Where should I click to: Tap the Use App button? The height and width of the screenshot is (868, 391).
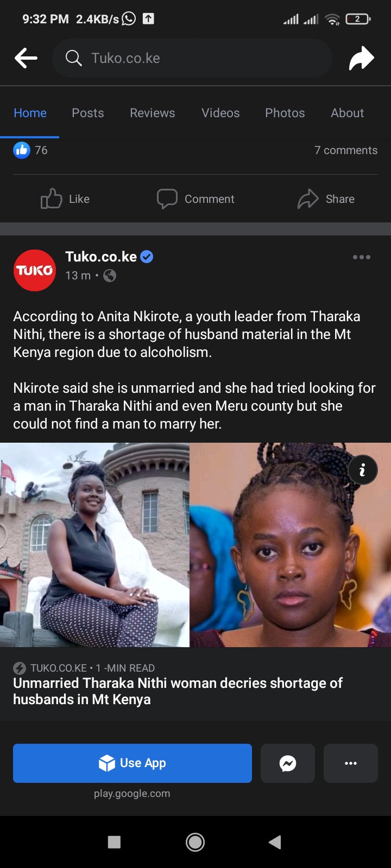[133, 763]
